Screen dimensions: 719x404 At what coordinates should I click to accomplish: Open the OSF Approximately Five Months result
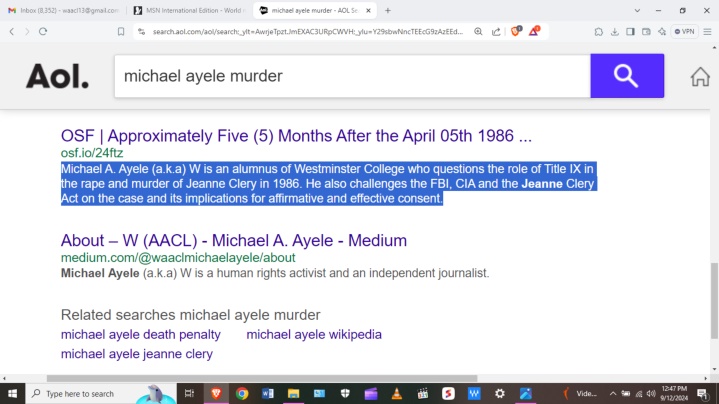tap(296, 136)
